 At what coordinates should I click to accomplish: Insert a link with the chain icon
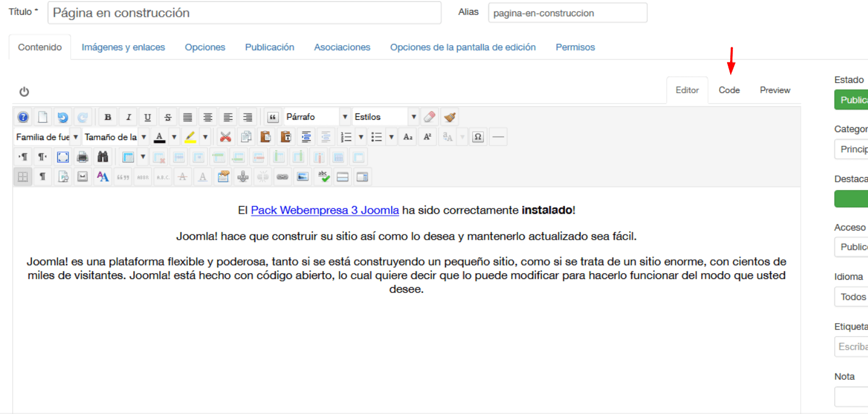(283, 177)
